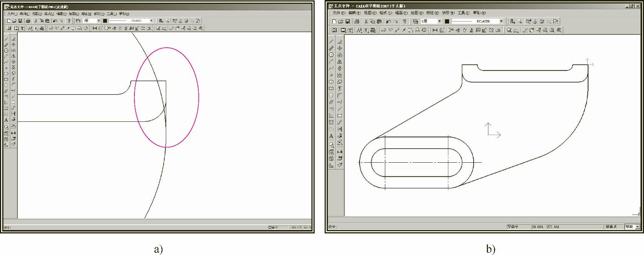Open 绘图 menu in right window
The height and width of the screenshot is (255, 644).
click(417, 13)
